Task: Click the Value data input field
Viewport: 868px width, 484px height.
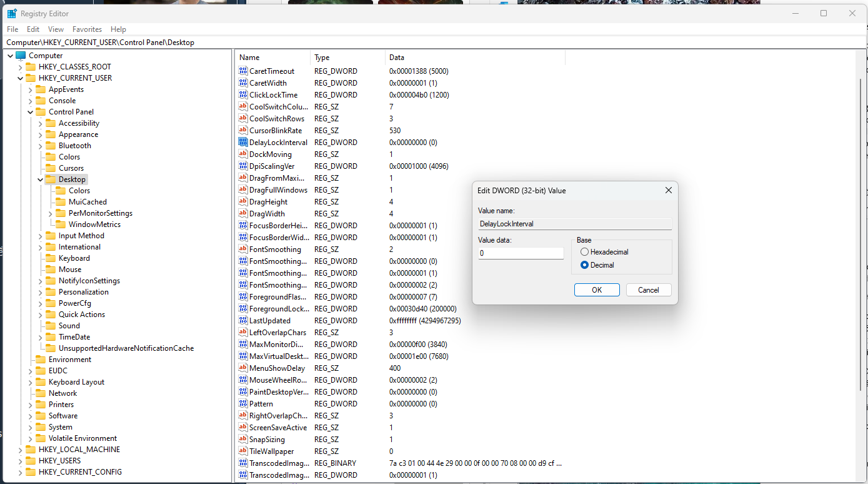Action: coord(521,253)
